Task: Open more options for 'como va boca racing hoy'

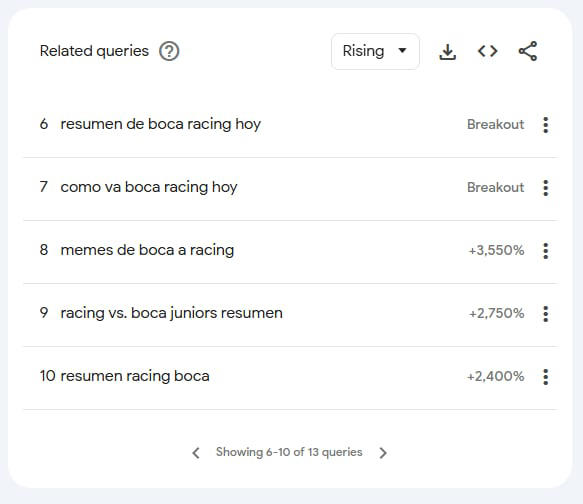Action: 545,188
